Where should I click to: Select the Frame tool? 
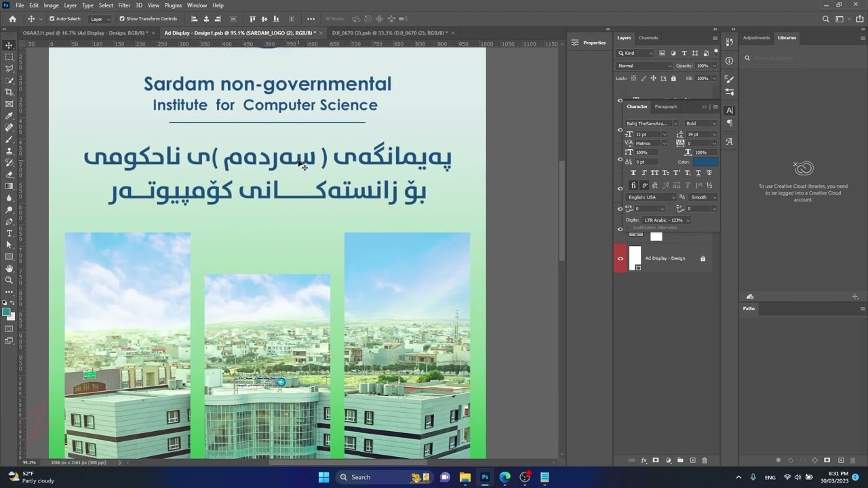[9, 104]
